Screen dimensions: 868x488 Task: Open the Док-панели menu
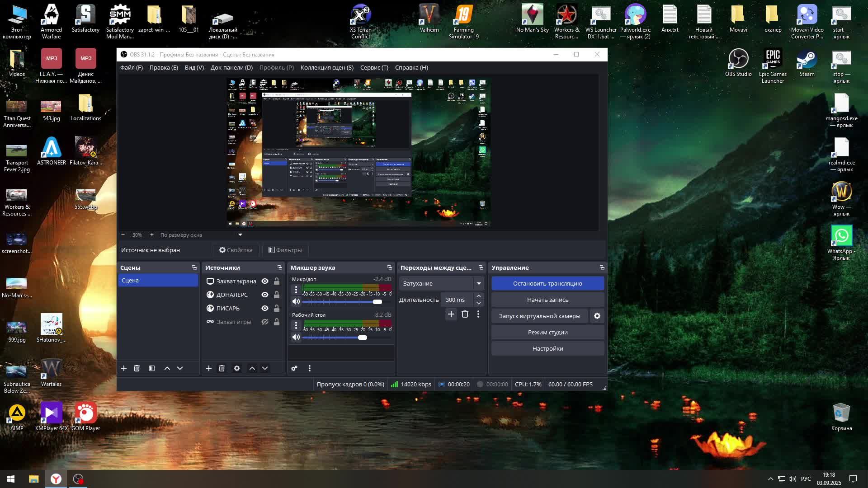point(231,67)
